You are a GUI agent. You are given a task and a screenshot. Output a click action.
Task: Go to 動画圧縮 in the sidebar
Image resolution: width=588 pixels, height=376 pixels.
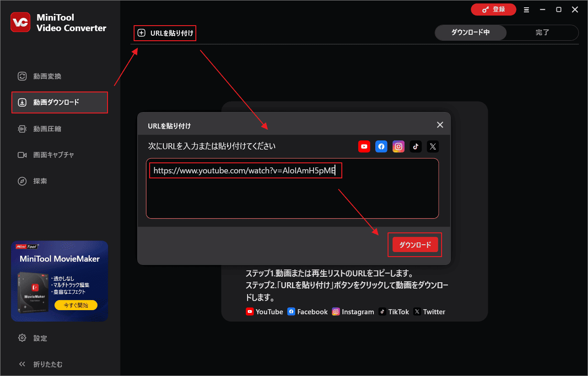click(x=60, y=129)
